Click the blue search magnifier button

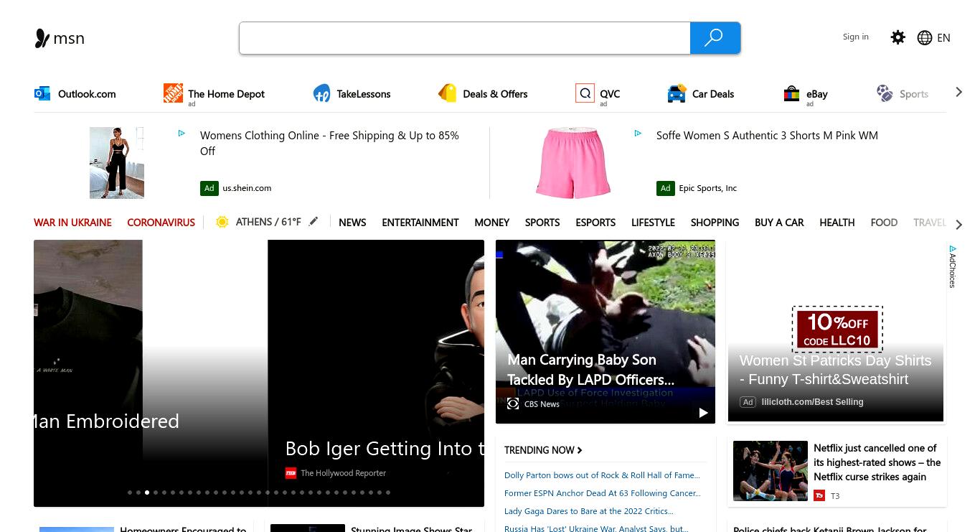coord(715,38)
